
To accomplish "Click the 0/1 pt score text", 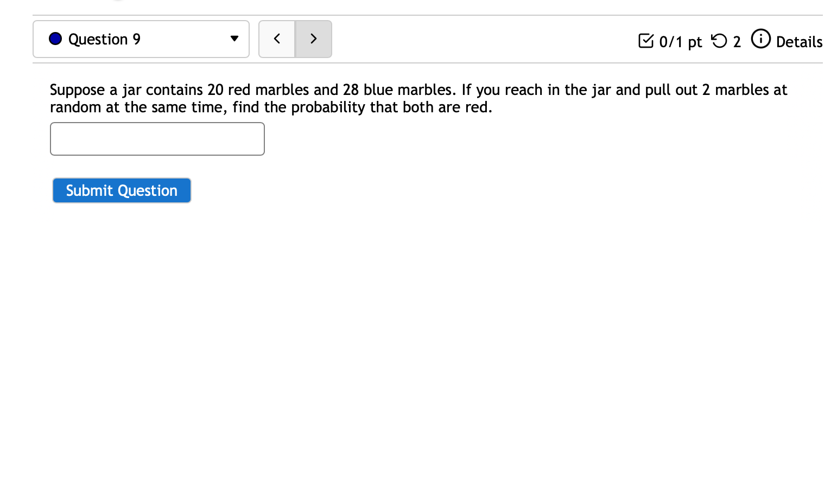I will (x=680, y=42).
